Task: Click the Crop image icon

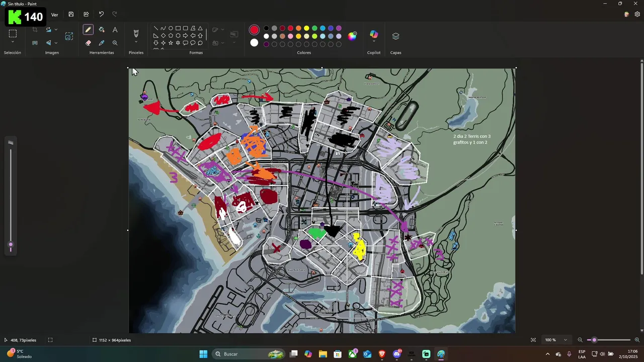Action: [x=35, y=30]
